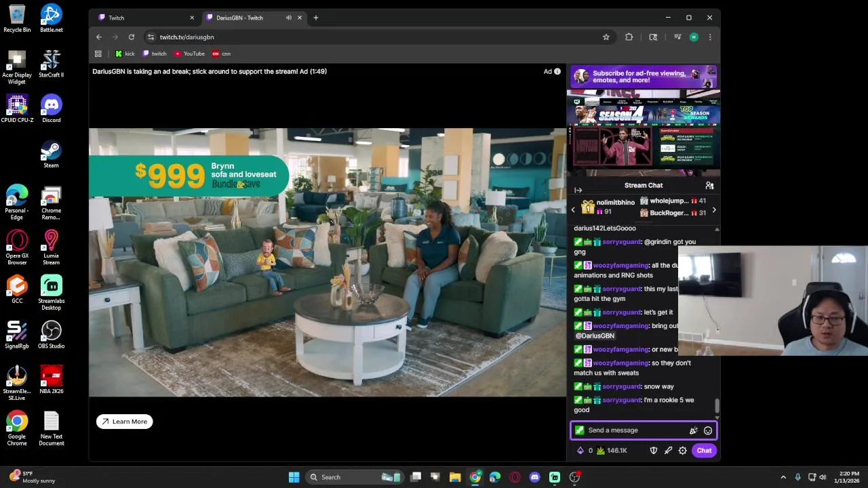Show next gift leaderboard with right chevron
The image size is (868, 488).
(714, 210)
